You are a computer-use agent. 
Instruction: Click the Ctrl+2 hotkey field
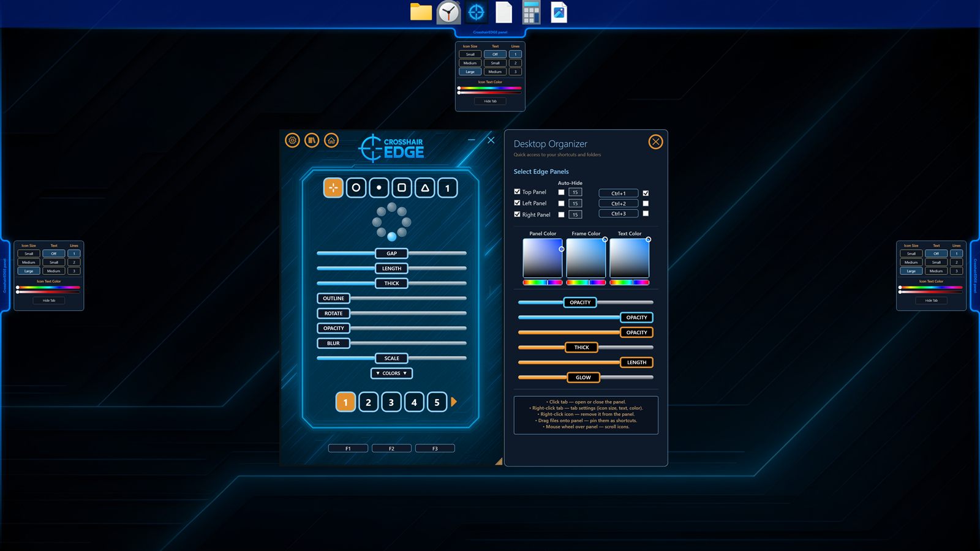click(x=619, y=203)
